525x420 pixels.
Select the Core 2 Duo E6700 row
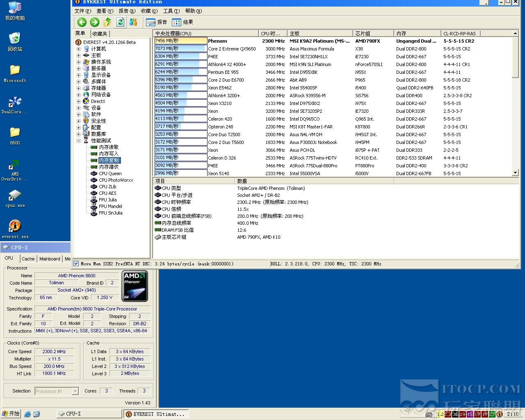tap(333, 80)
